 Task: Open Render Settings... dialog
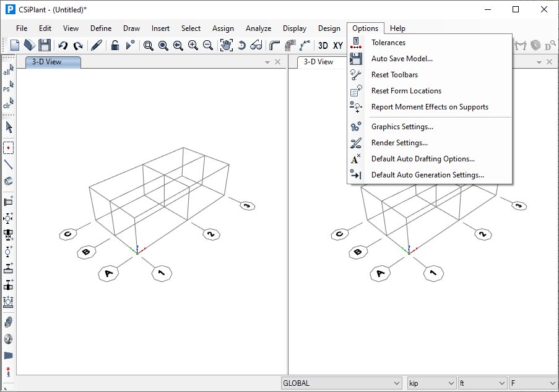tap(430, 143)
